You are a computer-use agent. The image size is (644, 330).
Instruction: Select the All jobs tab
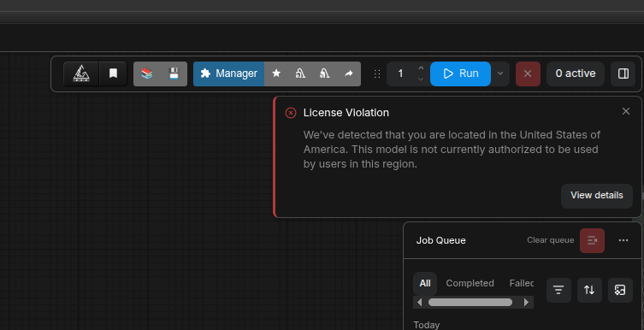[x=425, y=284]
